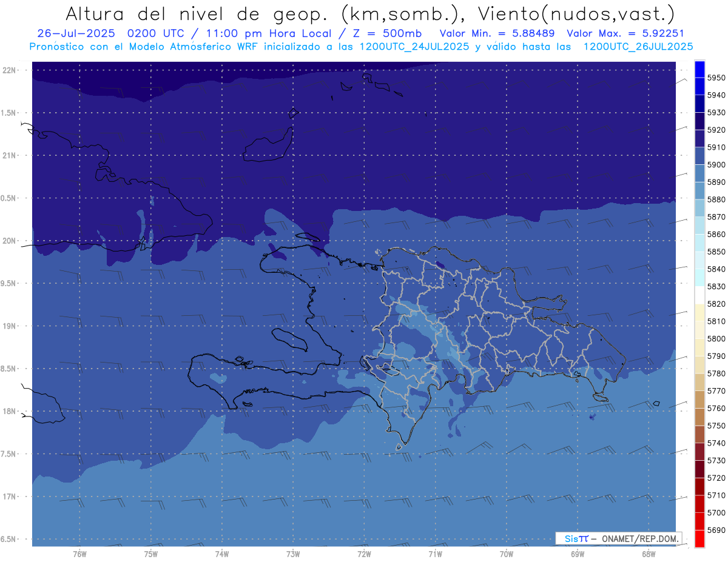Viewport: 728px width, 562px height.
Task: Click the legend value '5740'
Action: [x=716, y=443]
